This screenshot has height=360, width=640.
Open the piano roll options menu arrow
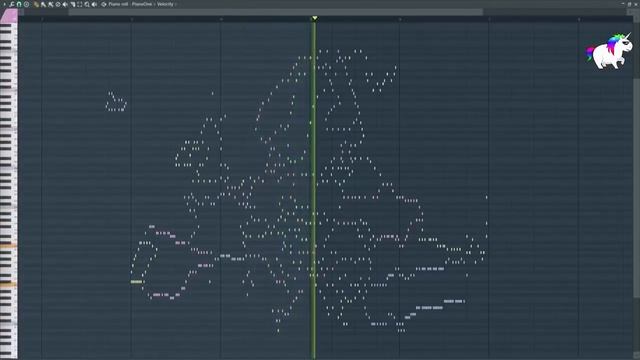pos(4,4)
